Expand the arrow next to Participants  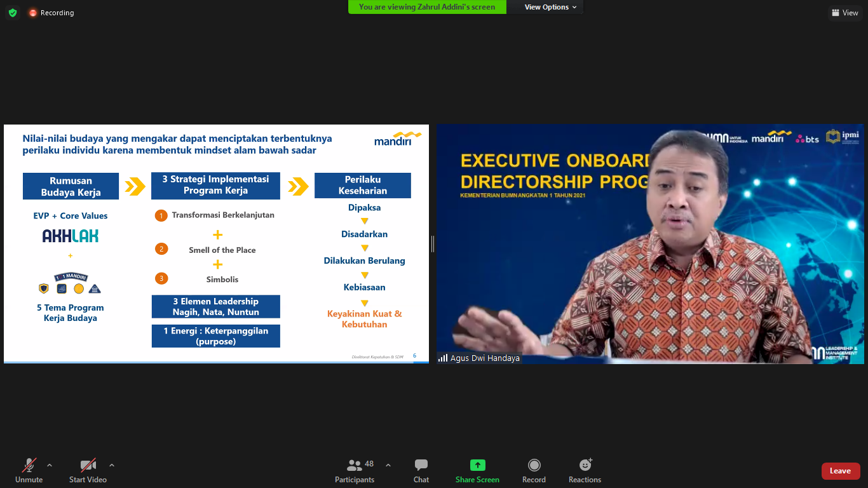point(388,465)
